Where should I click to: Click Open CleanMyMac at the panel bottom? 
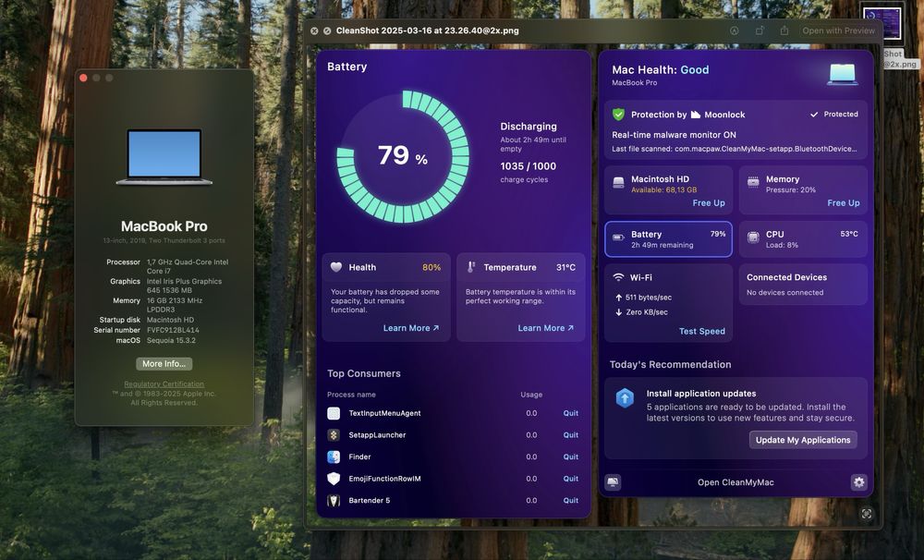736,482
